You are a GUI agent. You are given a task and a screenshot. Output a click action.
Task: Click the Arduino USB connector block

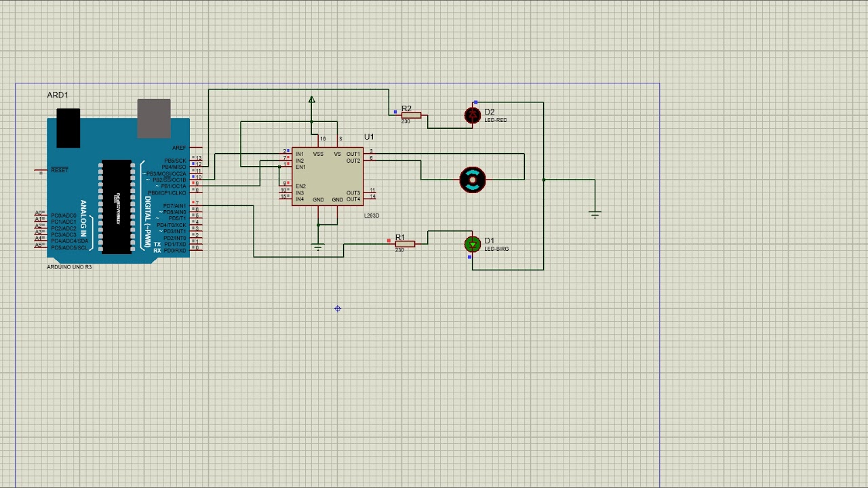pos(154,119)
